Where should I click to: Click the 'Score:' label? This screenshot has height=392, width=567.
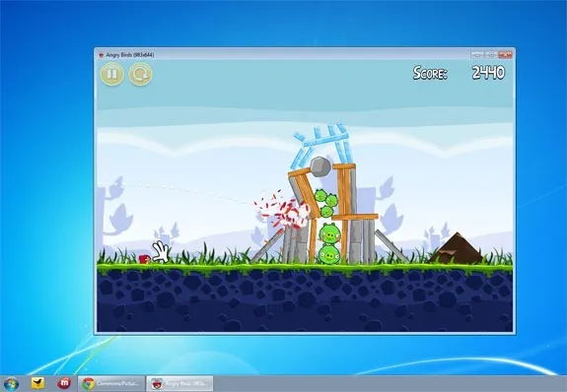point(430,73)
